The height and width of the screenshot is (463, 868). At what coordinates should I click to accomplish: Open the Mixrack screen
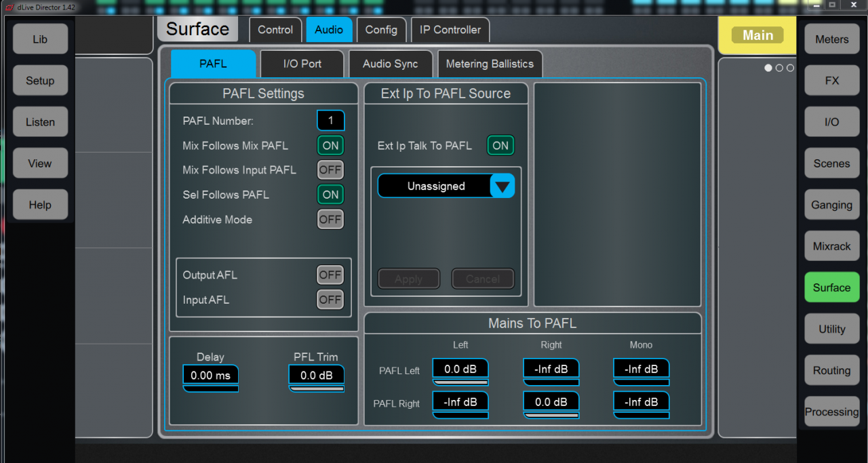coord(832,246)
